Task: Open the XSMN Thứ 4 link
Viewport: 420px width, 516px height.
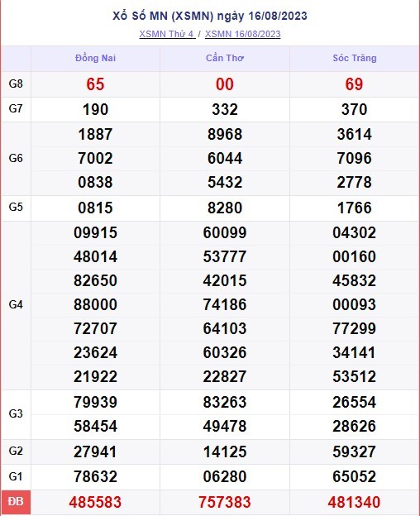Action: (167, 34)
